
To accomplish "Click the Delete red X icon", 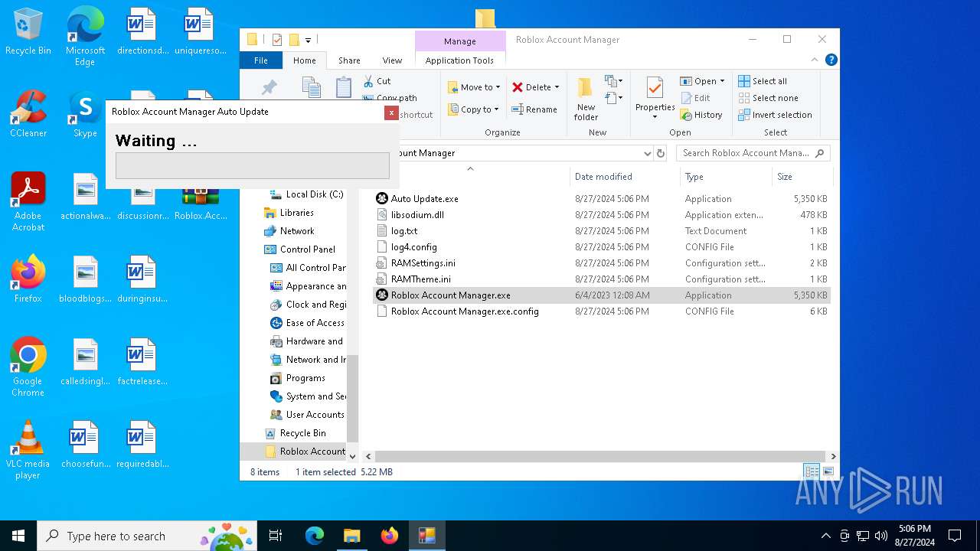I will [x=518, y=87].
